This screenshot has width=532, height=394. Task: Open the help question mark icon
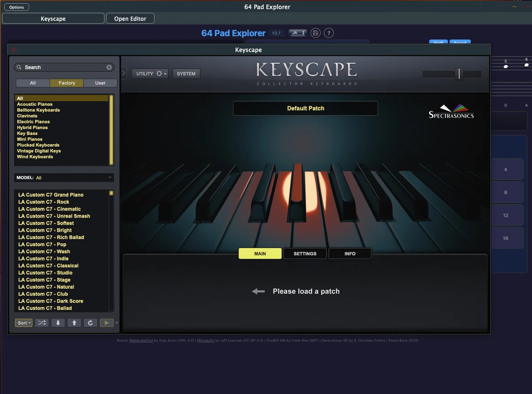[x=329, y=33]
